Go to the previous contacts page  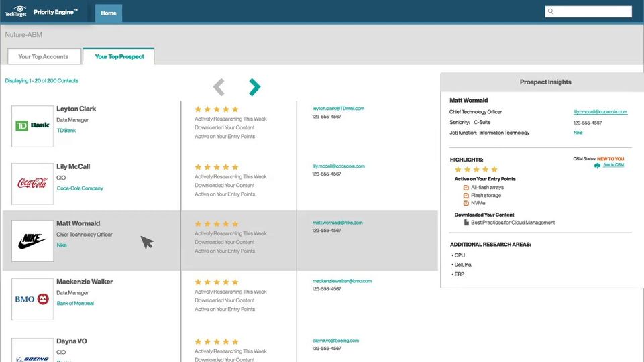tap(219, 87)
